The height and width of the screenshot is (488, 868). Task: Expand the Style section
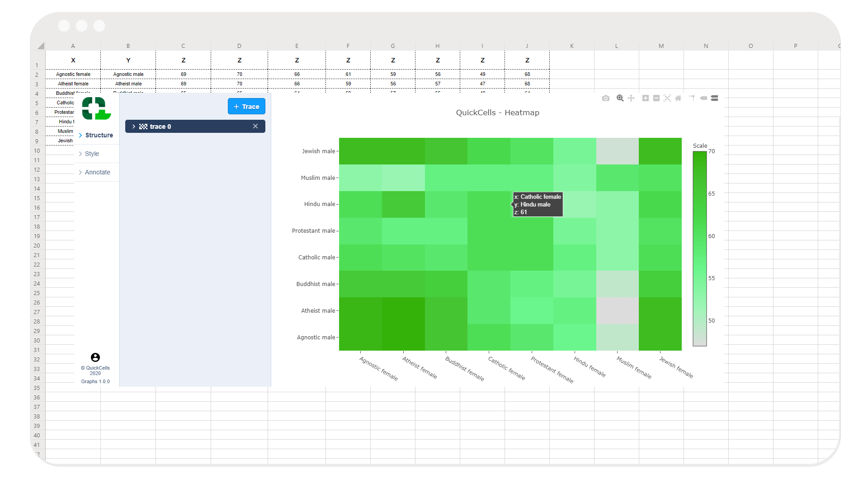click(x=92, y=154)
